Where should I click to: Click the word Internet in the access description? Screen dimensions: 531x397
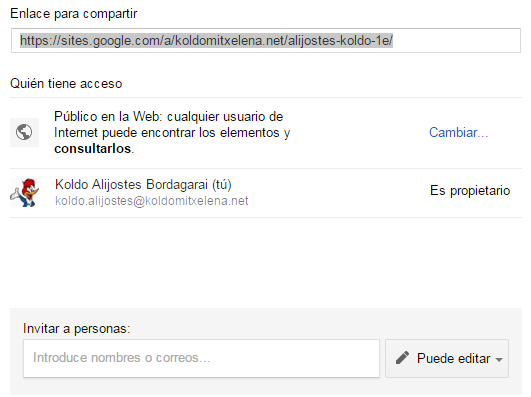click(x=76, y=132)
